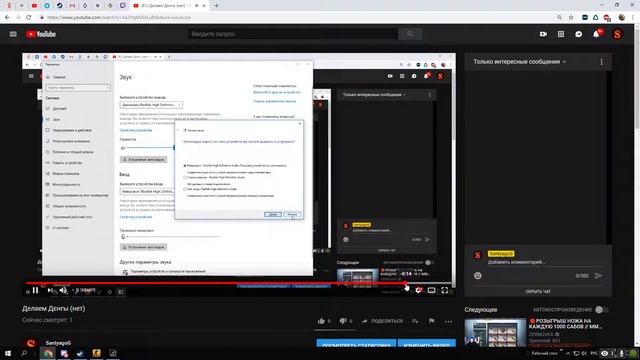
Task: Open more actions ellipsis below video
Action: 448,322
